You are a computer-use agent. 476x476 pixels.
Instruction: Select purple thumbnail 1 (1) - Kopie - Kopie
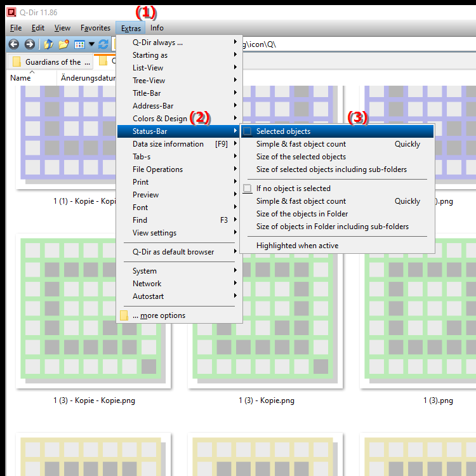pyautogui.click(x=66, y=137)
